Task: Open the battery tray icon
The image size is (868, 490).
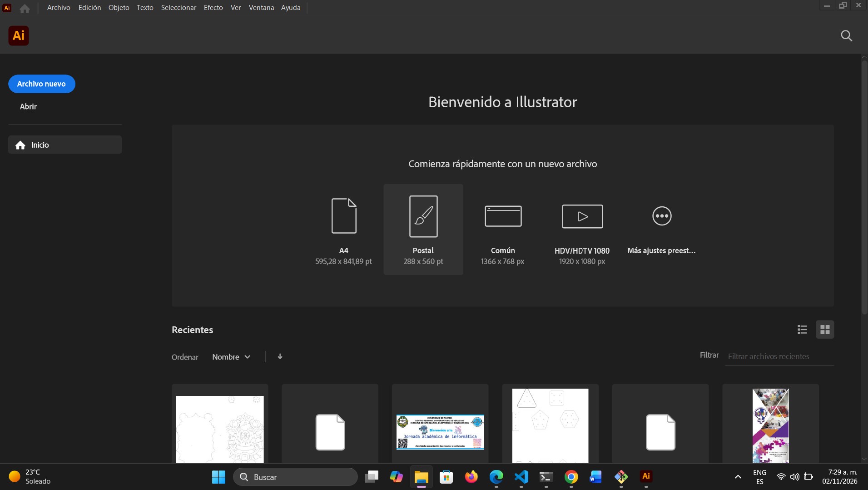Action: tap(808, 477)
